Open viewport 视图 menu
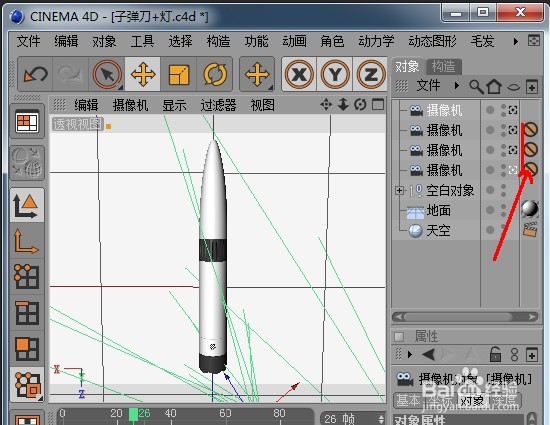Viewport: 550px width, 425px height. click(x=262, y=105)
